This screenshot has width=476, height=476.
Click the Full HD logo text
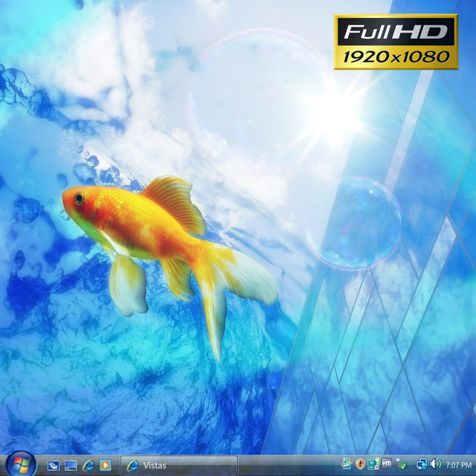click(x=394, y=31)
